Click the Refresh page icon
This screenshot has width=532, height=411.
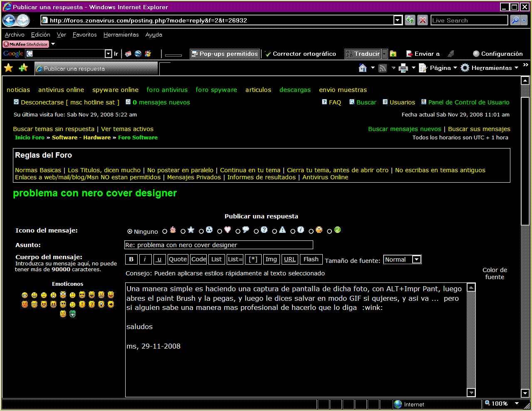(x=410, y=20)
